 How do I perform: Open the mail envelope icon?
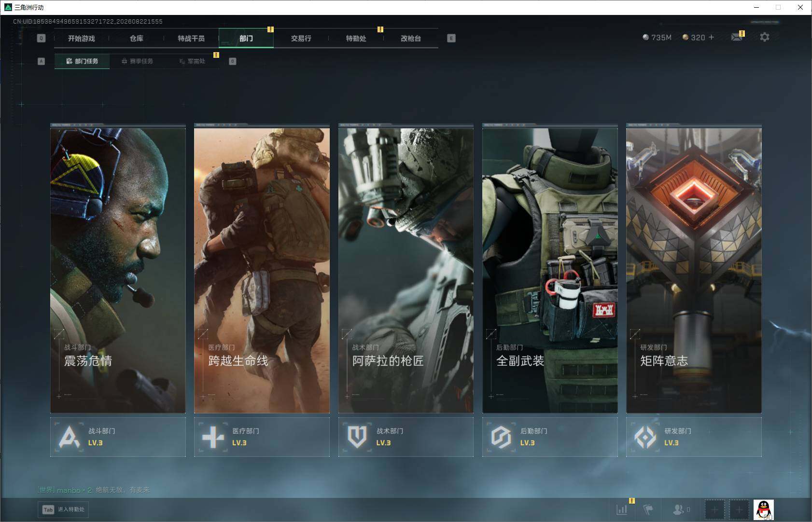737,37
